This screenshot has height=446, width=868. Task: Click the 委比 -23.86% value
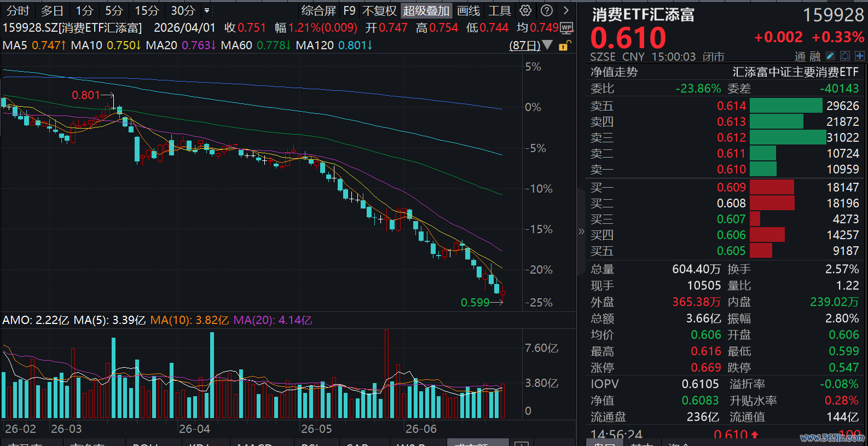698,89
